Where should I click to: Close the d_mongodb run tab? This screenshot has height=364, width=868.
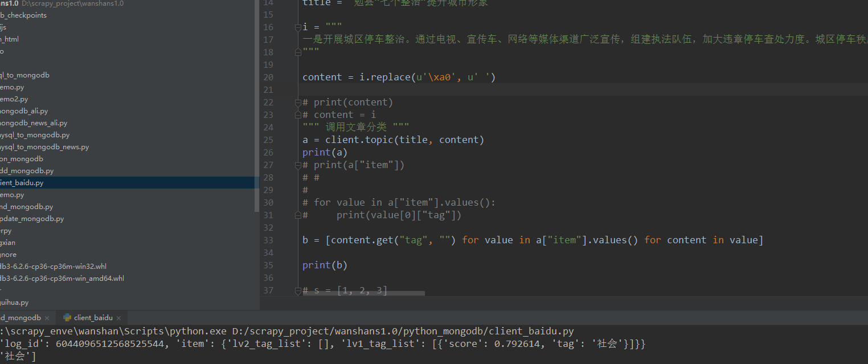47,318
